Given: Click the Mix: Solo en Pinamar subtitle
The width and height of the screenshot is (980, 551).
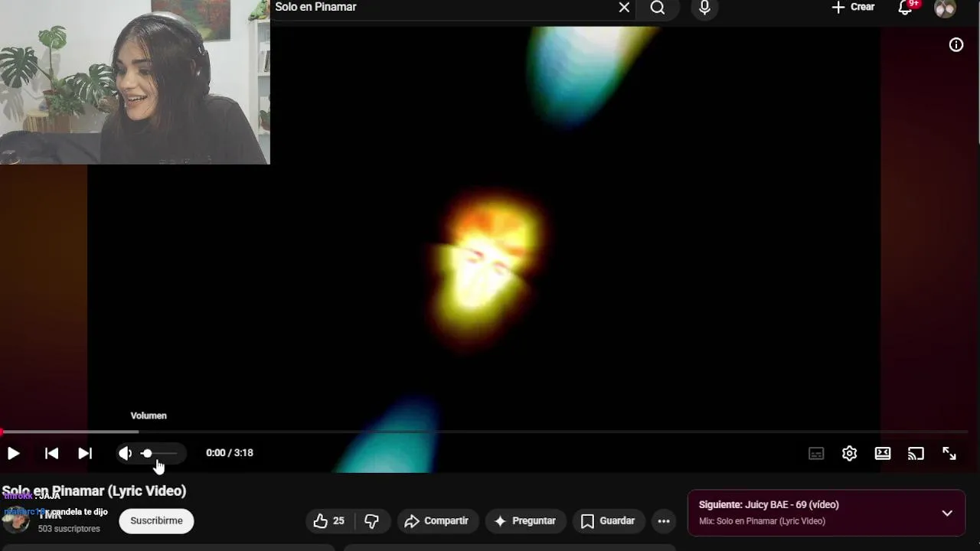Looking at the screenshot, I should tap(762, 521).
